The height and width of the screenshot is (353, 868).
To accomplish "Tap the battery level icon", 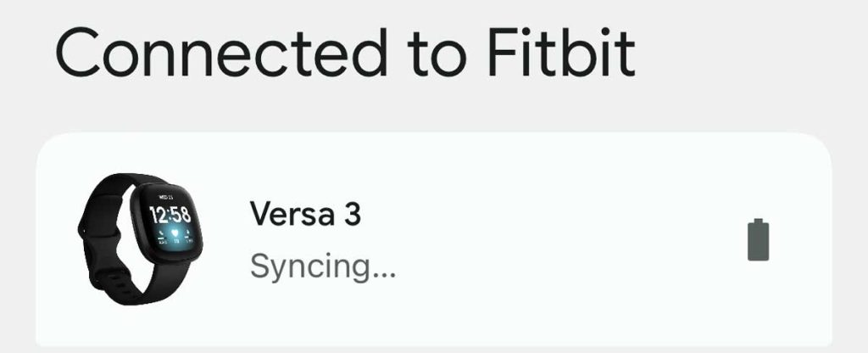I will pos(760,240).
